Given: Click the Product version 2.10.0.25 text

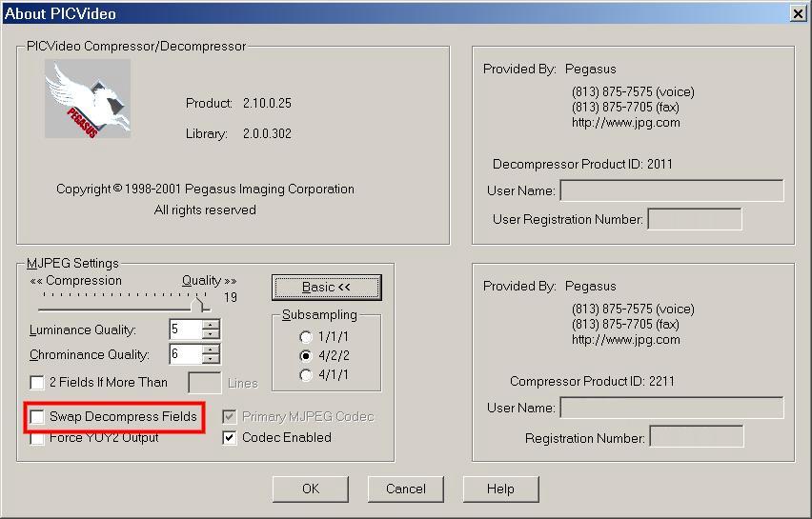Looking at the screenshot, I should coord(267,103).
